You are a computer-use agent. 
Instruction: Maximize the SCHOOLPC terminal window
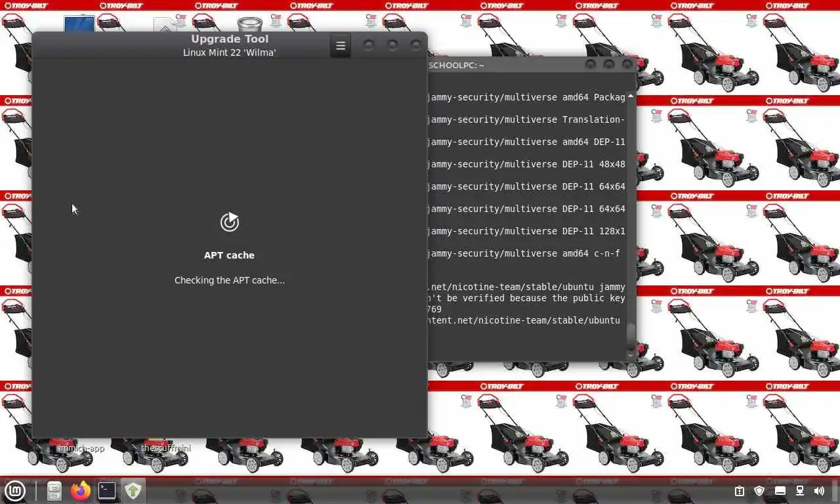coord(609,64)
